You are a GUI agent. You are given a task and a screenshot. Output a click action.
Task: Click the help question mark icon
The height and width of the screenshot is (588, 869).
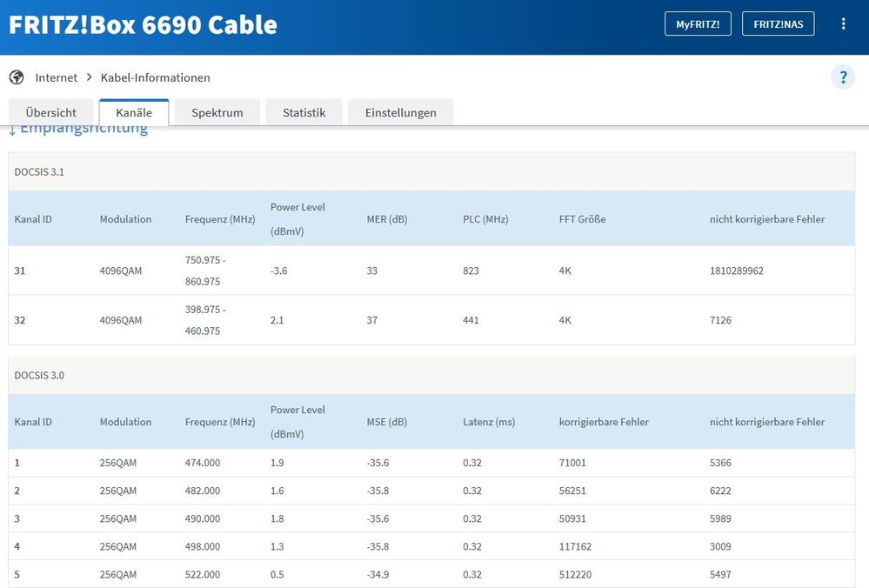coord(842,77)
